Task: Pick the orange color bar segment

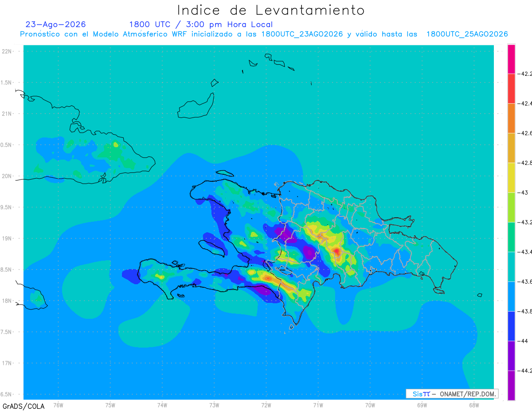Action: (x=511, y=118)
